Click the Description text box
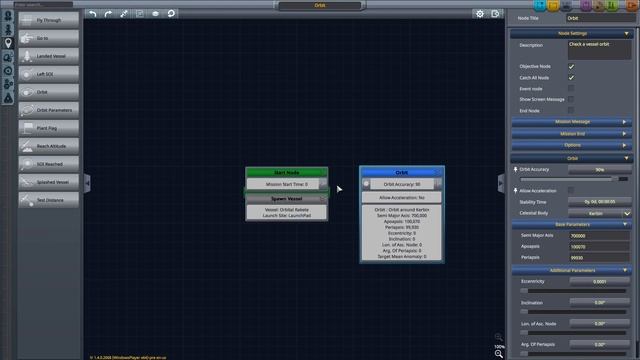Screen dimensions: 640x360 600,50
